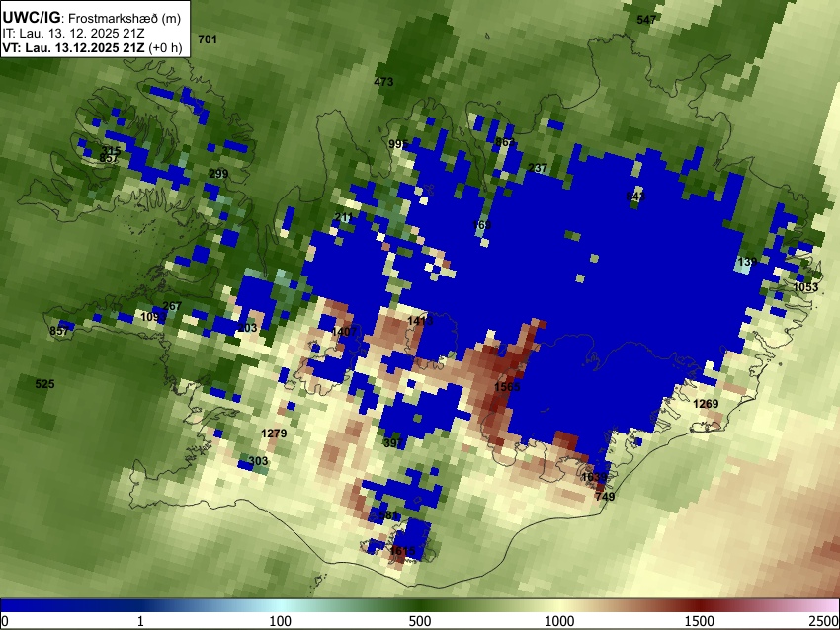Viewport: 840px width, 630px height.
Task: Click the '169' height value on the map
Action: [481, 225]
